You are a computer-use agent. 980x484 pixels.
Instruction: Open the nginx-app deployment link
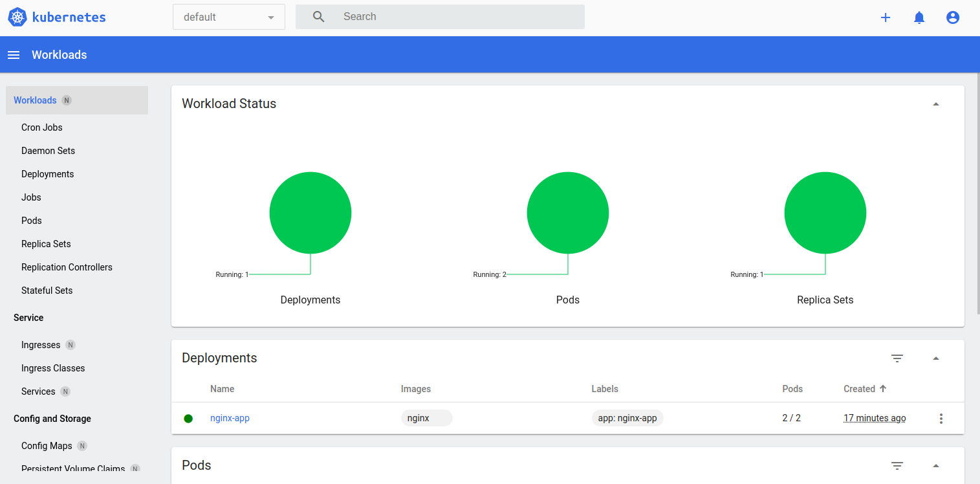coord(230,418)
